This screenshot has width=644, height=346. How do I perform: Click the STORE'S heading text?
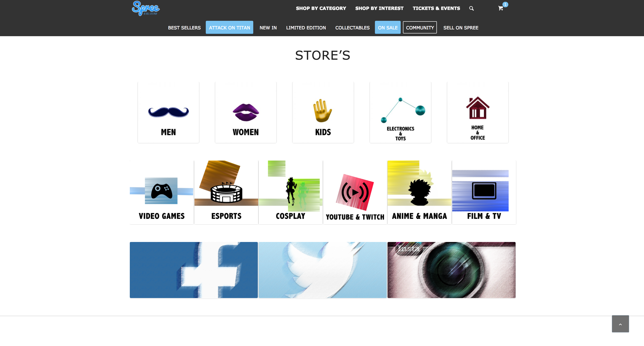pyautogui.click(x=323, y=55)
